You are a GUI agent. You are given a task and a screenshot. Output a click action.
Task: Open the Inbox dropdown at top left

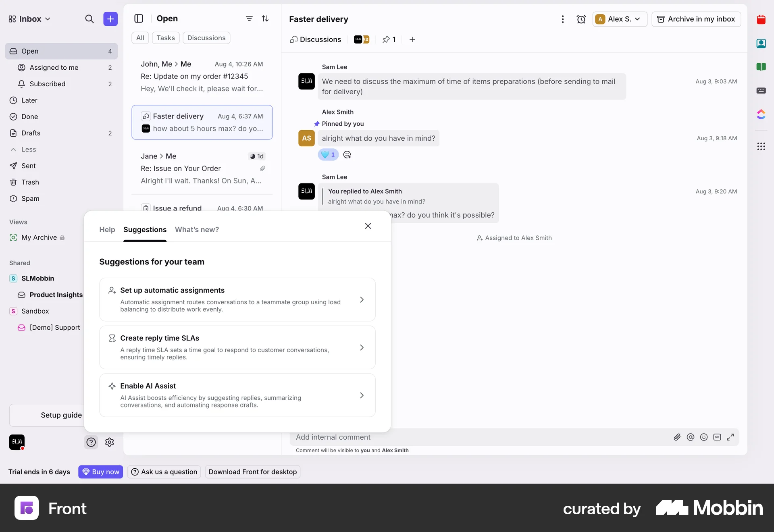(29, 19)
